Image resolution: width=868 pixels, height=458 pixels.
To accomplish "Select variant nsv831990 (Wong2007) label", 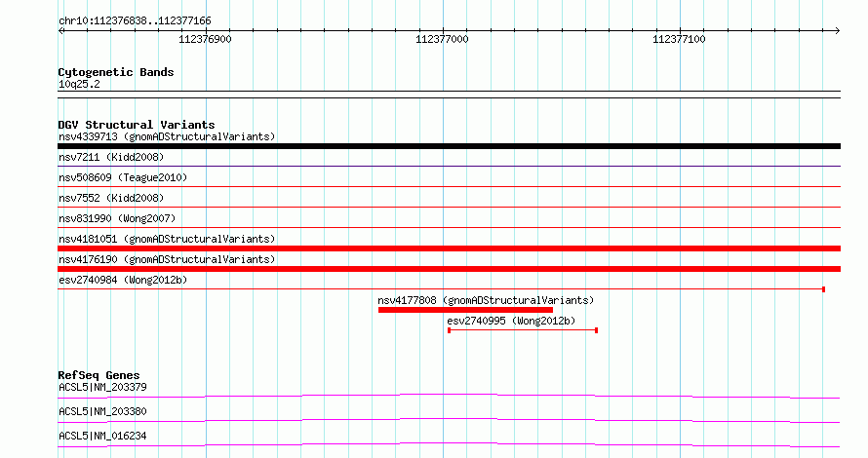I will click(117, 218).
